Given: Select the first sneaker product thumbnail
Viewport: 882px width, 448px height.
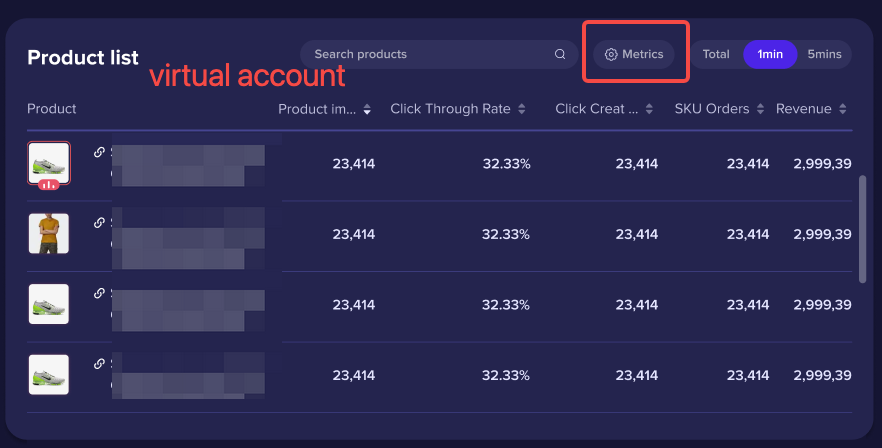Looking at the screenshot, I should (49, 163).
